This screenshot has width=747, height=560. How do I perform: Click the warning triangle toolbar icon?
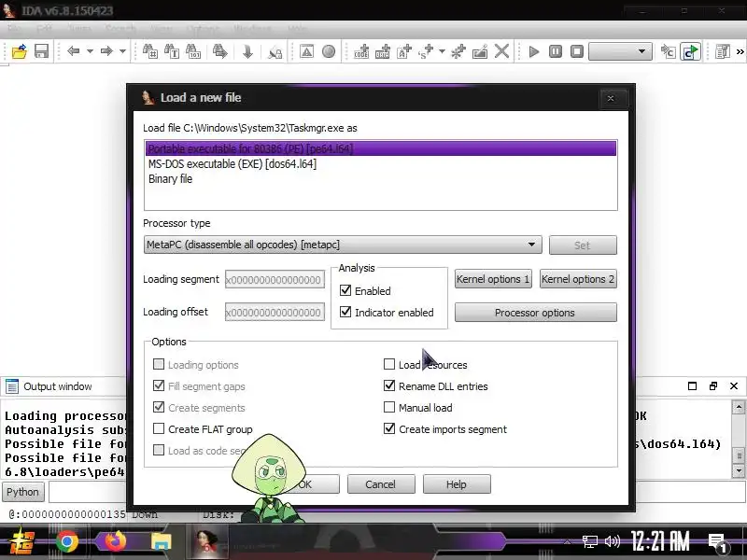click(307, 51)
